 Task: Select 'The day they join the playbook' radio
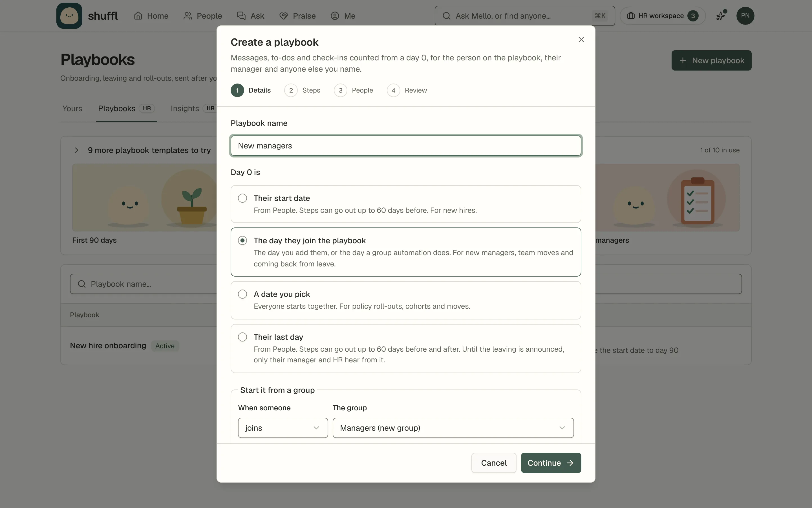242,240
